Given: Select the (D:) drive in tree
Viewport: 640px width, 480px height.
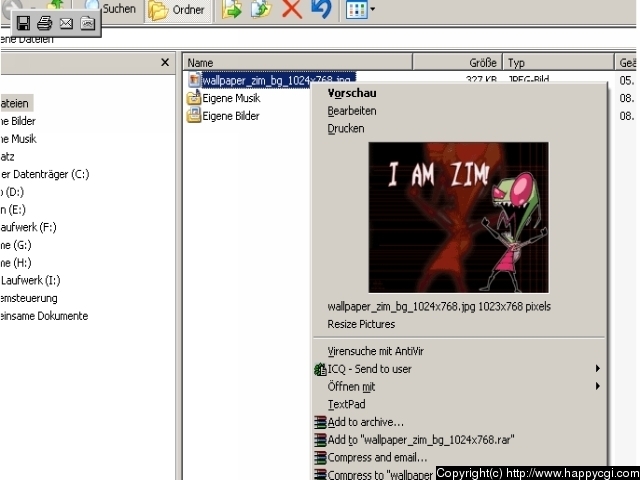Looking at the screenshot, I should click(12, 192).
